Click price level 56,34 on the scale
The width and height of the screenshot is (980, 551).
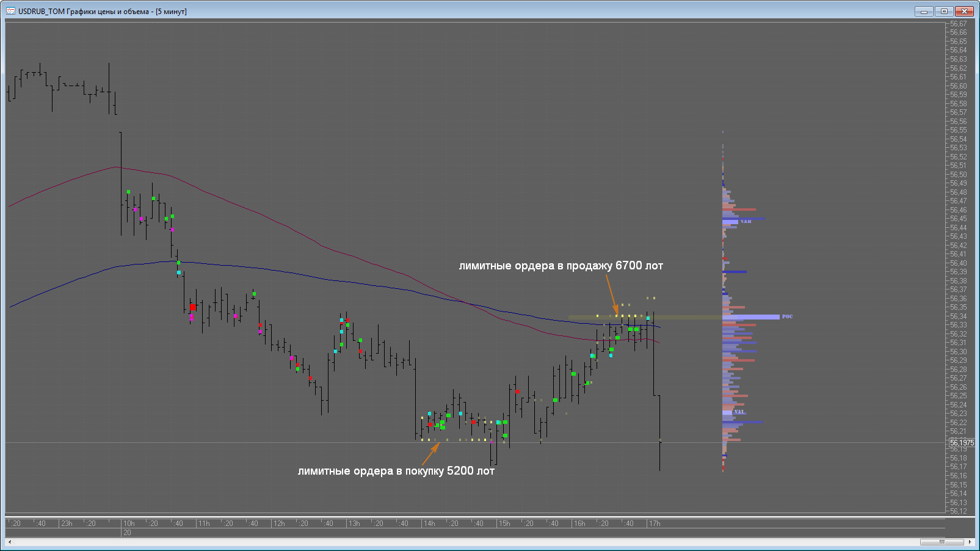(958, 316)
